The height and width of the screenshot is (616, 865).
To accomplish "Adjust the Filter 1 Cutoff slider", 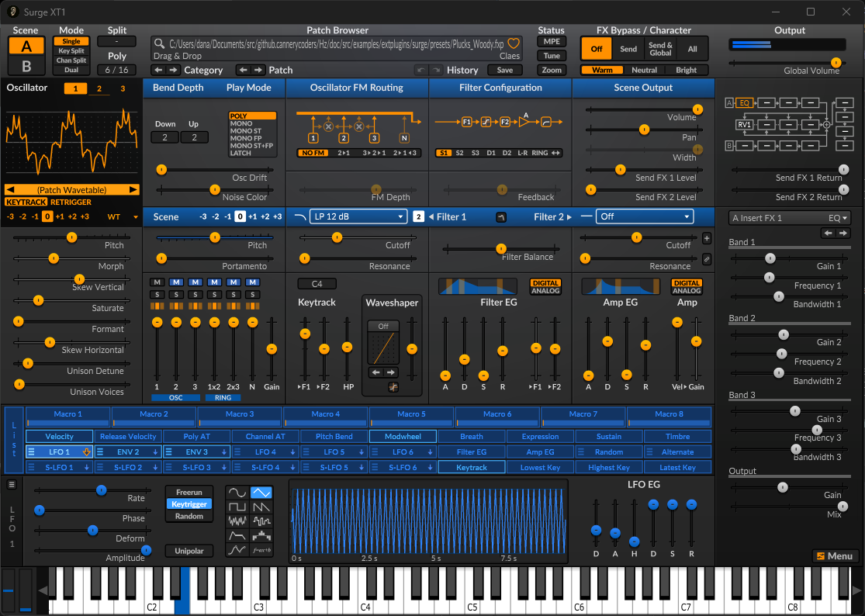I will pos(358,237).
